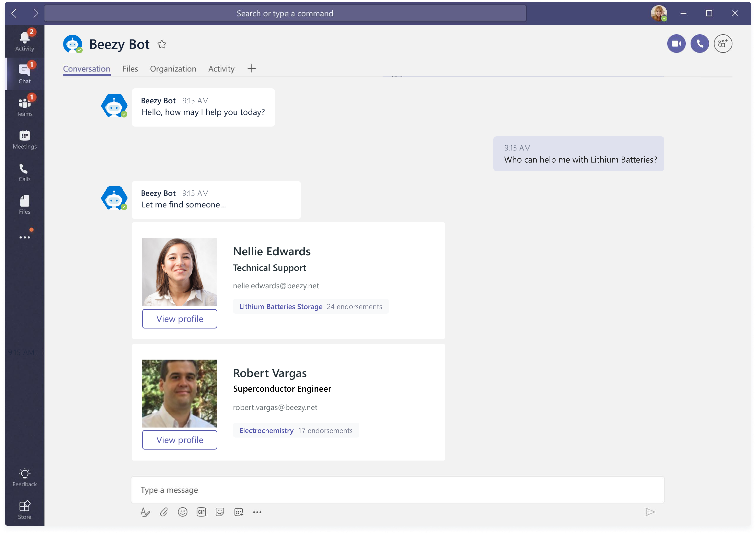
Task: Open the GIF picker
Action: (201, 512)
